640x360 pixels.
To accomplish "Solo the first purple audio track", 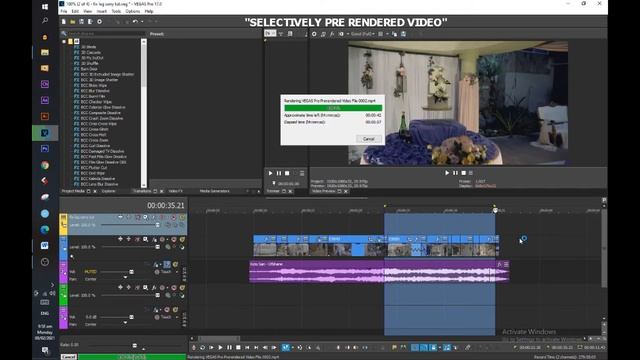I will [175, 265].
